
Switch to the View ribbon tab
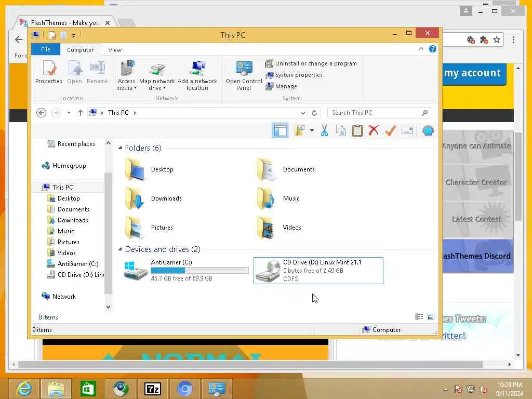115,50
